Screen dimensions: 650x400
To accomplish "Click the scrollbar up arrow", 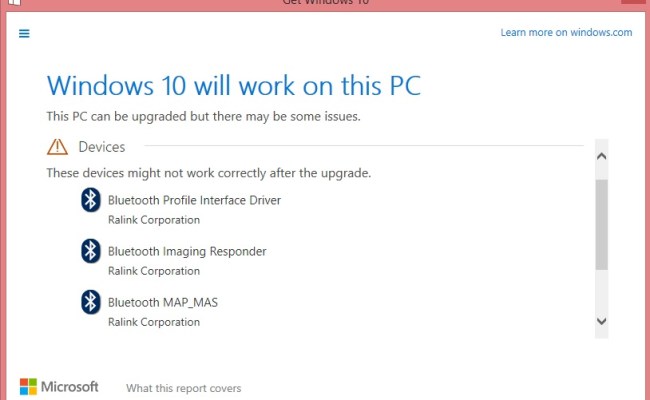I will pos(601,156).
